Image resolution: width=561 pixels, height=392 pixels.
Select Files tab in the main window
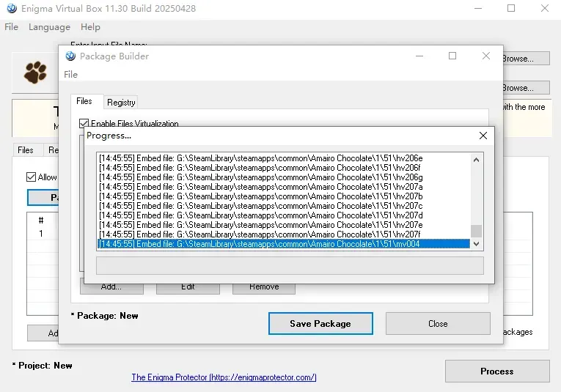click(26, 150)
